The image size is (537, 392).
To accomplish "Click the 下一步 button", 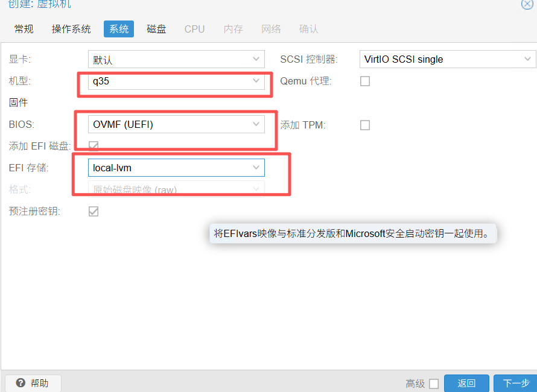I will click(515, 383).
